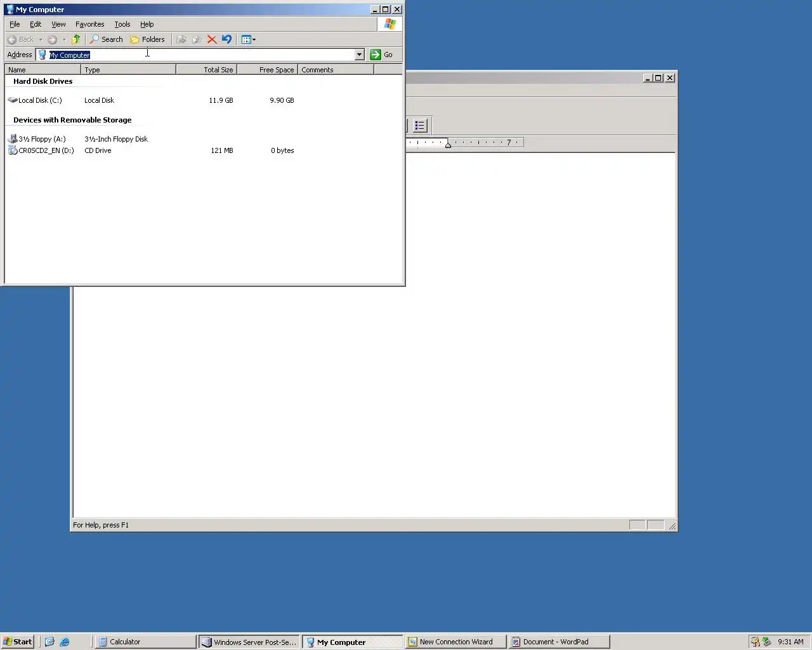Open the Favorites menu

coord(89,24)
